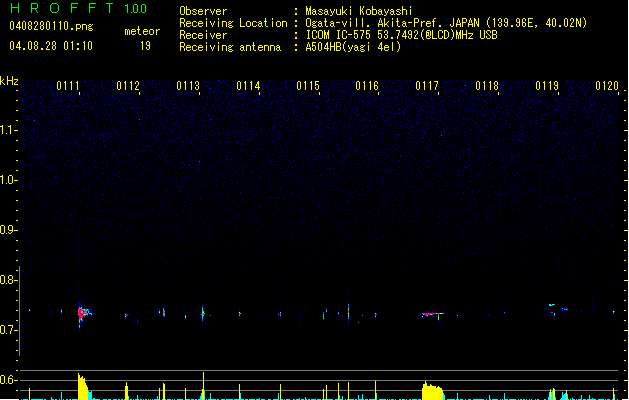Click the large yellow power block near 0117
629x400 pixels.
coord(432,390)
